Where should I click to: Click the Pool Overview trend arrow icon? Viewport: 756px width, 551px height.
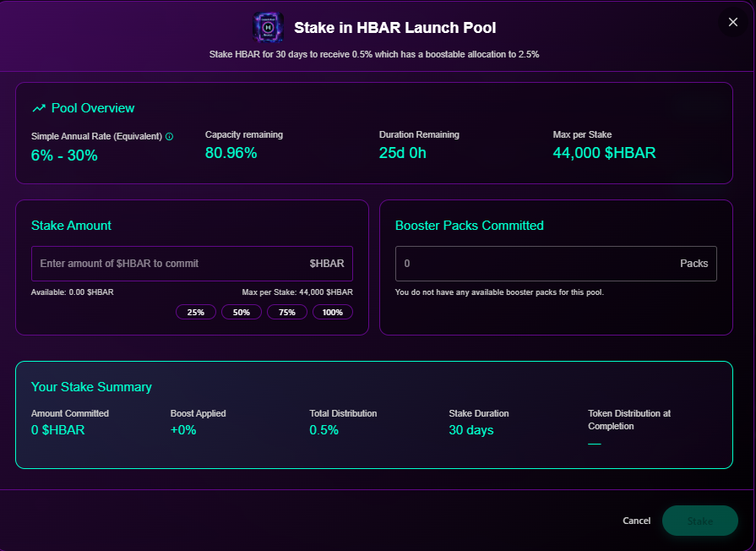coord(39,108)
